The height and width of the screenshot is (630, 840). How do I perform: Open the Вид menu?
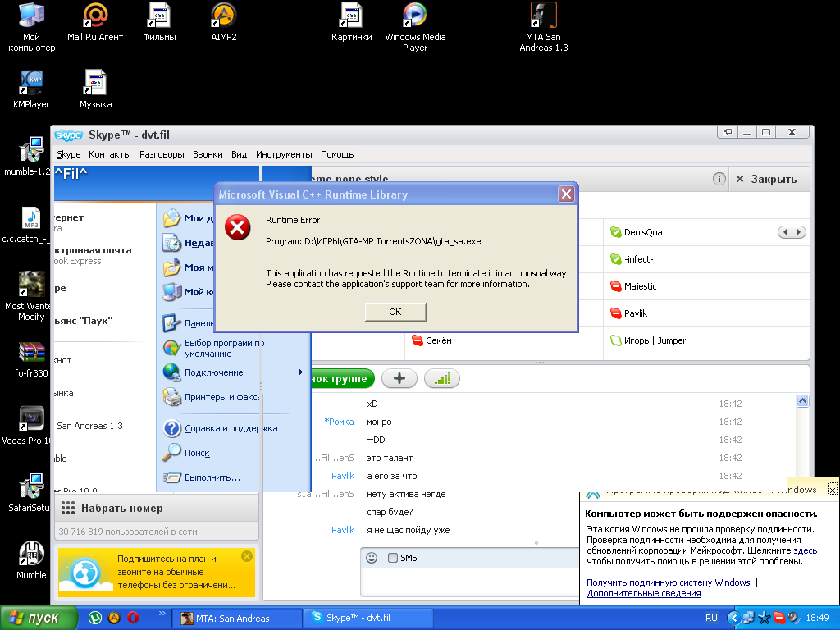[x=239, y=154]
